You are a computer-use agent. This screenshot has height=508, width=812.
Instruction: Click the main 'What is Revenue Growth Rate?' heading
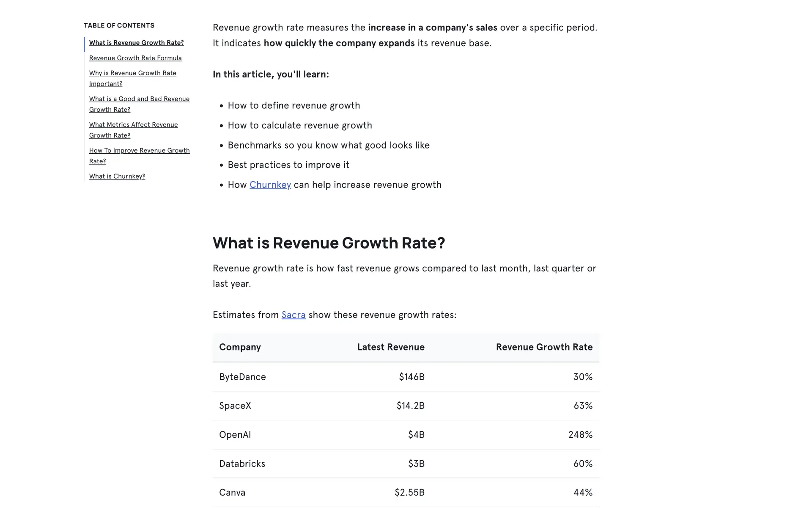(329, 243)
